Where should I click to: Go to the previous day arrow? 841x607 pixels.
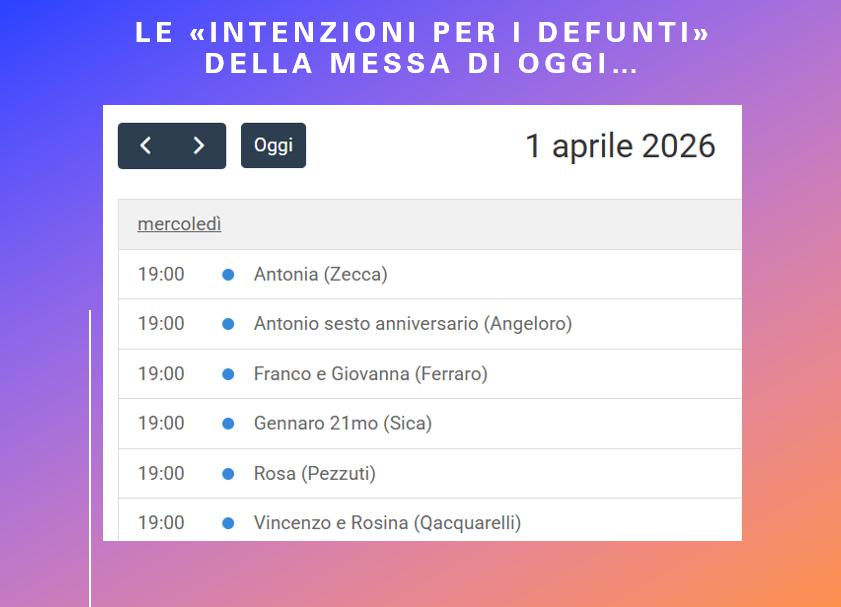pyautogui.click(x=146, y=146)
